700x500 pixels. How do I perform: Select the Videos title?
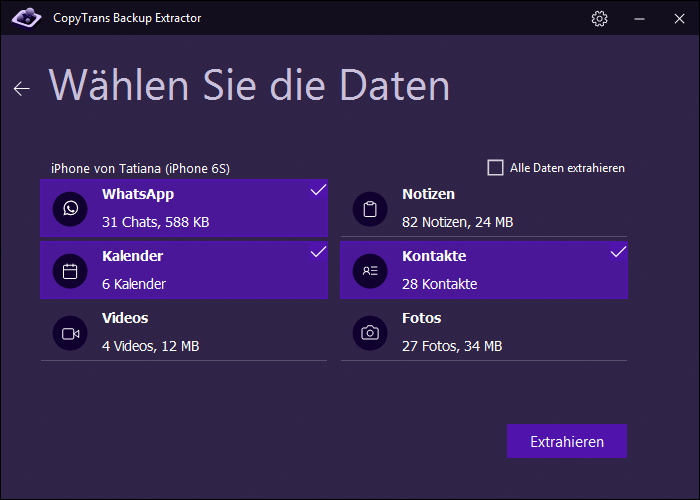(x=125, y=318)
